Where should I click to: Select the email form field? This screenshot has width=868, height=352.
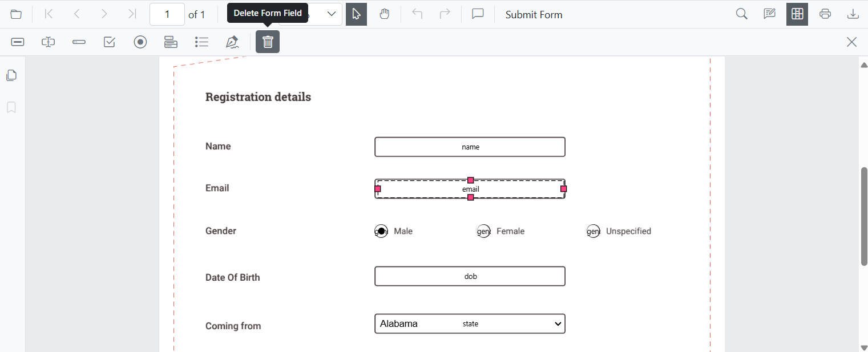pos(470,189)
